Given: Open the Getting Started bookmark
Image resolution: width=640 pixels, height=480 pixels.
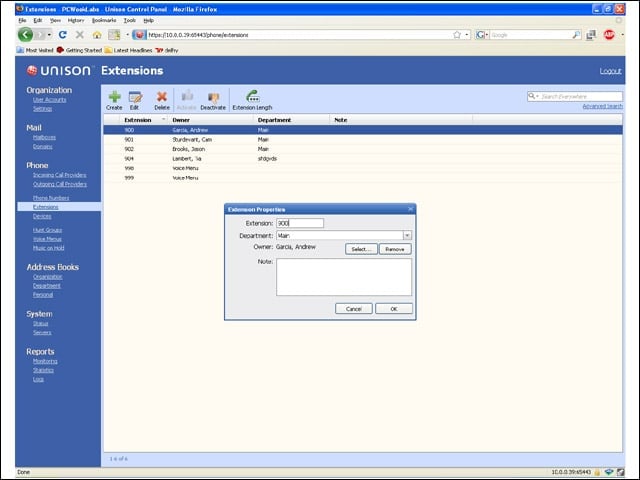Looking at the screenshot, I should coord(79,50).
